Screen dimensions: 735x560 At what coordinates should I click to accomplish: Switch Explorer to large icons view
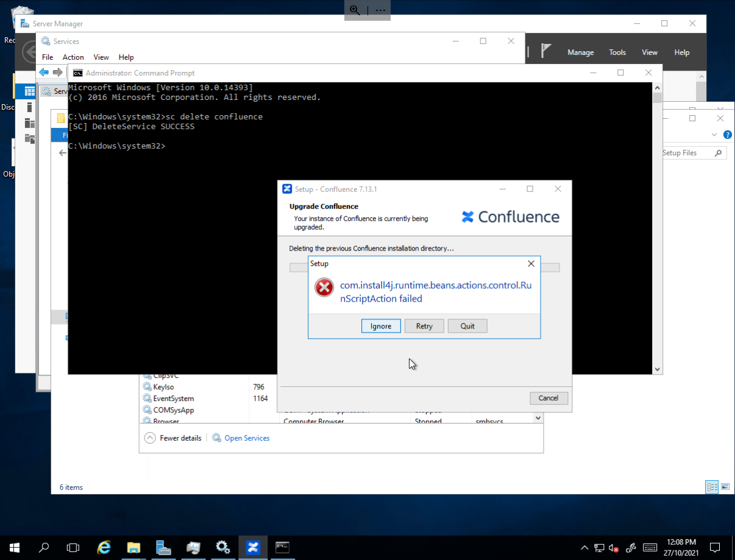(725, 487)
